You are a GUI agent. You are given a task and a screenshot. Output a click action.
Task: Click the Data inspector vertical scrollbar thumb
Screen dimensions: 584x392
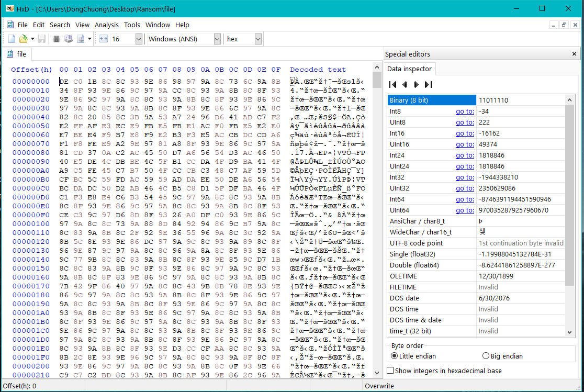(569, 195)
